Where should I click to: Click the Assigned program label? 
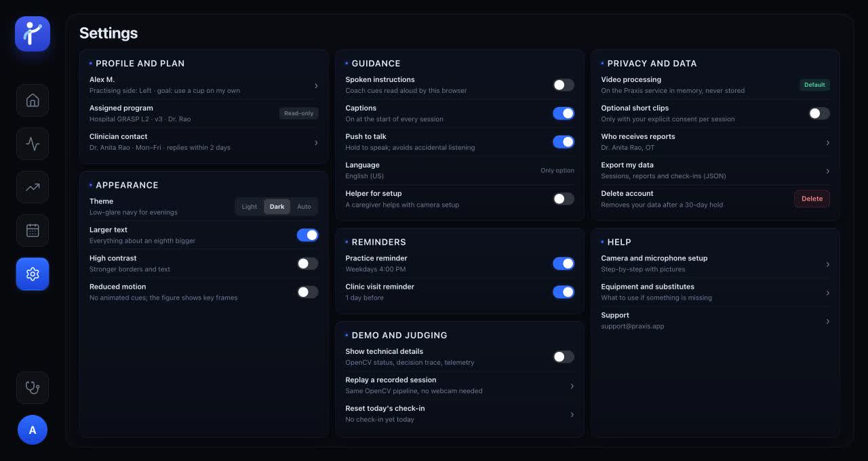(121, 108)
